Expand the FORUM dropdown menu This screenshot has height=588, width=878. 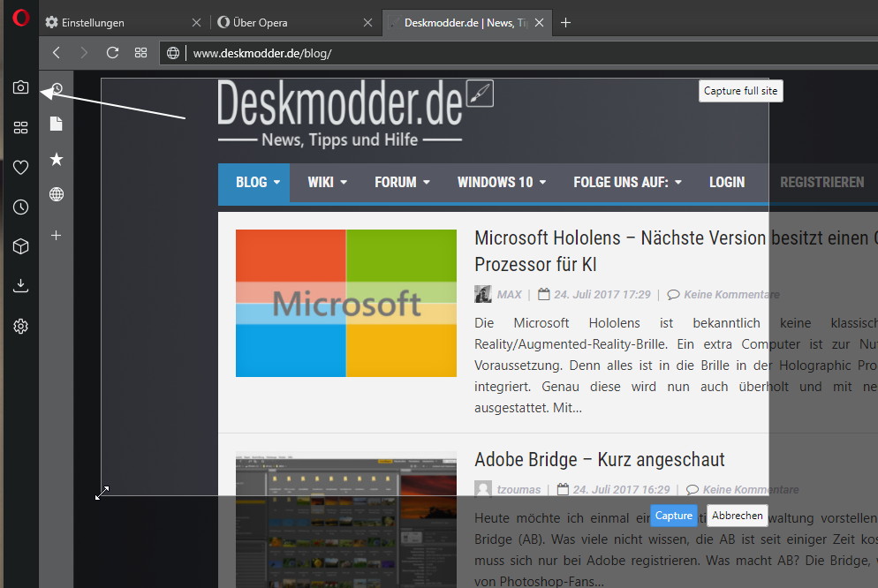point(402,183)
